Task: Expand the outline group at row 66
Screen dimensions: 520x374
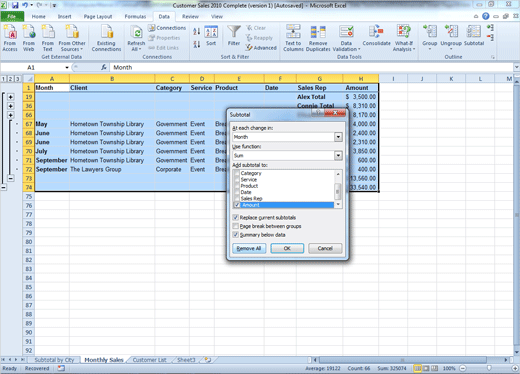Action: tap(11, 115)
